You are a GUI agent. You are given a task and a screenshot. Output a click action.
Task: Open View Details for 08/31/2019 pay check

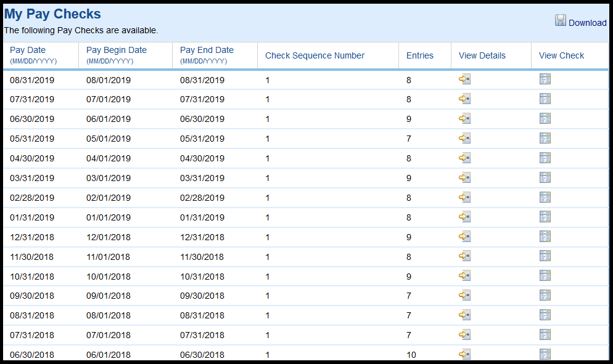464,79
